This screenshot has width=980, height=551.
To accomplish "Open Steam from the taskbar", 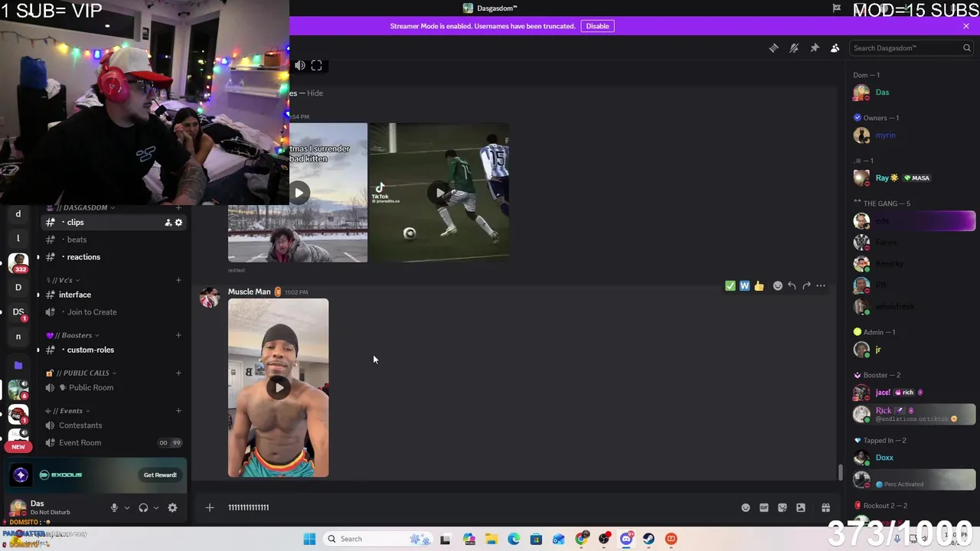I will (x=648, y=539).
